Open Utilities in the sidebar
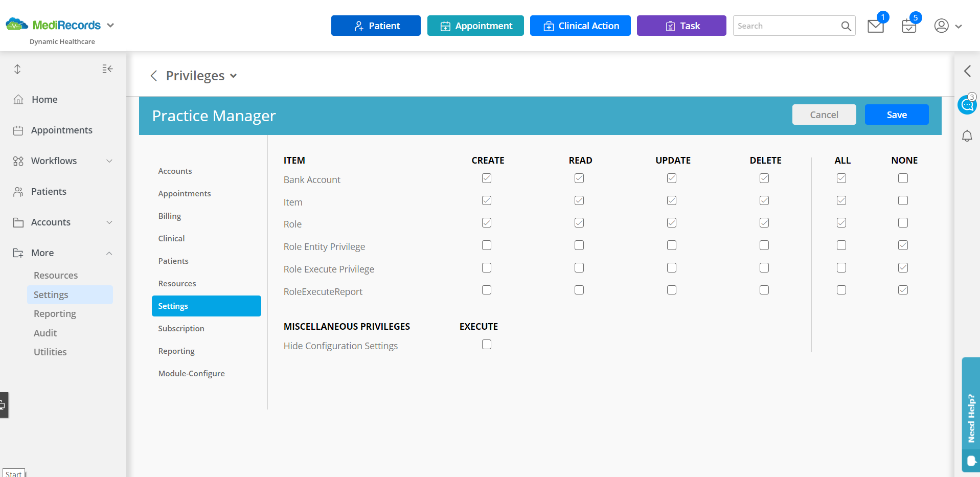The width and height of the screenshot is (980, 477). (x=50, y=352)
